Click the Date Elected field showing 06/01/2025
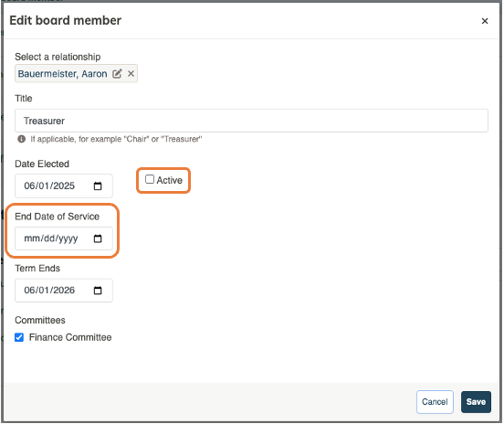The height and width of the screenshot is (424, 504). click(64, 185)
